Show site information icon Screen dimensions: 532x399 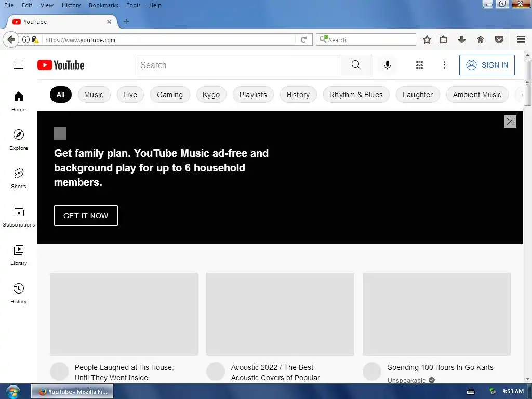26,39
